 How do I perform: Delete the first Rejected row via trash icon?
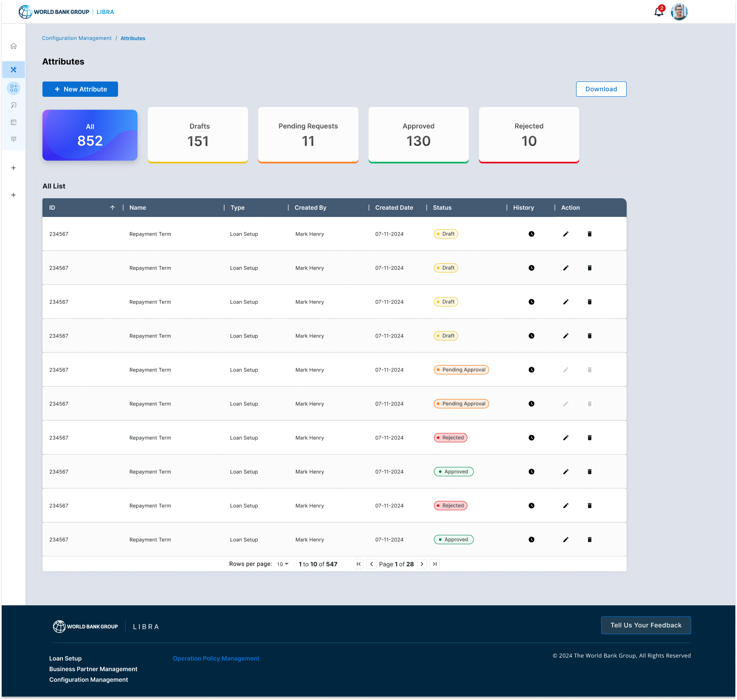(x=589, y=438)
